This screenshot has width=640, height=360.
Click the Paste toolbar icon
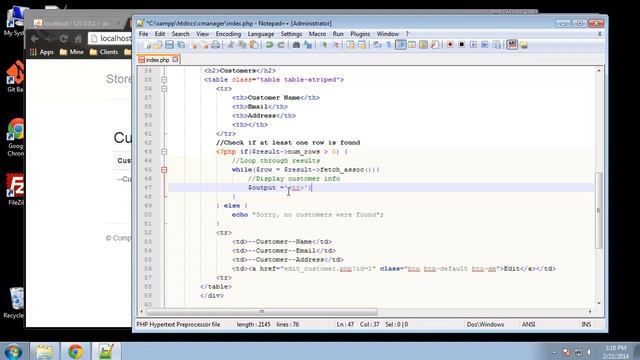click(254, 45)
